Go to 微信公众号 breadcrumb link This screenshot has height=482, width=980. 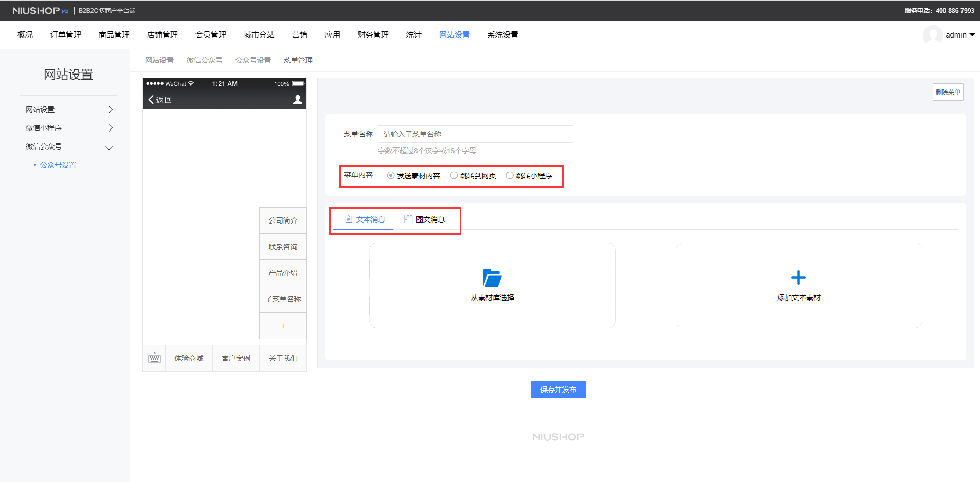(x=205, y=60)
